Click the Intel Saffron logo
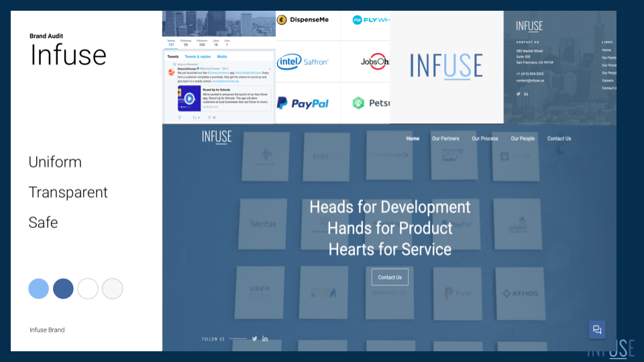The width and height of the screenshot is (644, 362). tap(303, 62)
